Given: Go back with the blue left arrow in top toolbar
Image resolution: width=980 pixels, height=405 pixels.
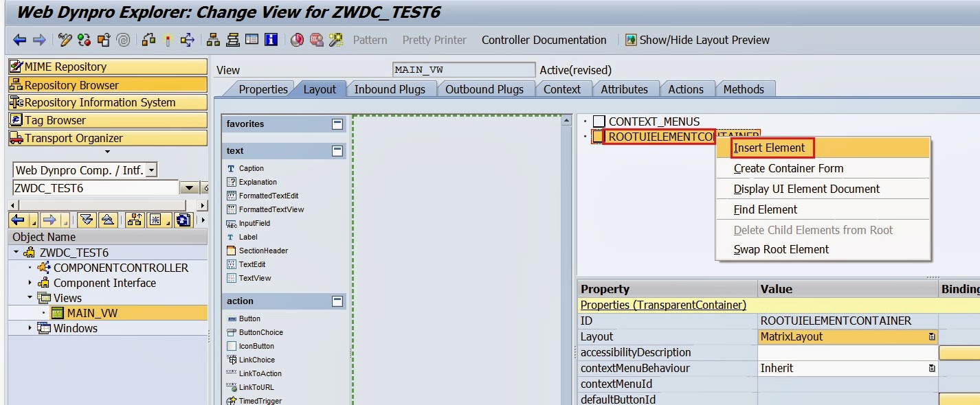Looking at the screenshot, I should (19, 40).
